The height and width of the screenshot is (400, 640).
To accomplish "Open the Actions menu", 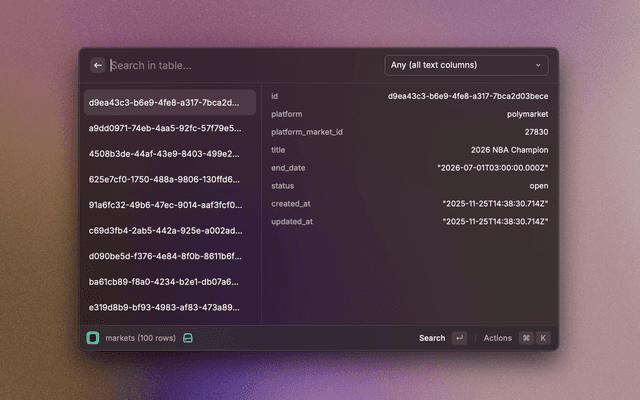I will point(497,338).
